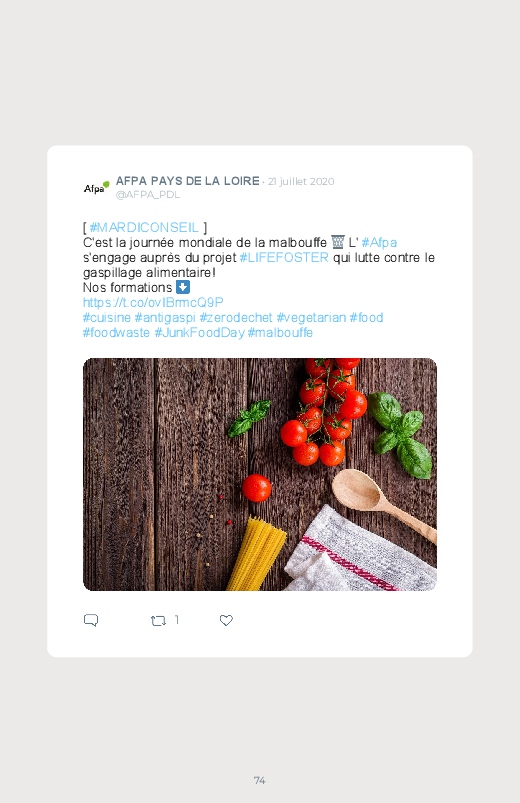The height and width of the screenshot is (803, 520).
Task: Click the @AFPA_PDL handle
Action: pyautogui.click(x=148, y=195)
